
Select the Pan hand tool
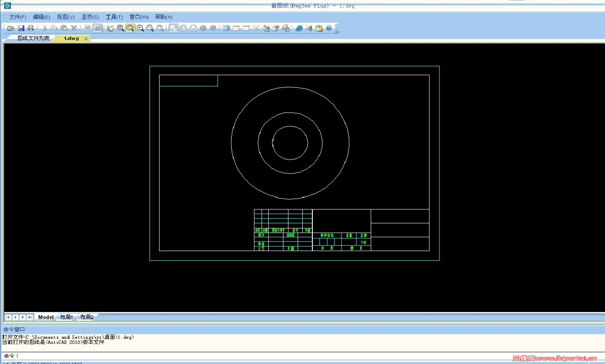tap(110, 28)
